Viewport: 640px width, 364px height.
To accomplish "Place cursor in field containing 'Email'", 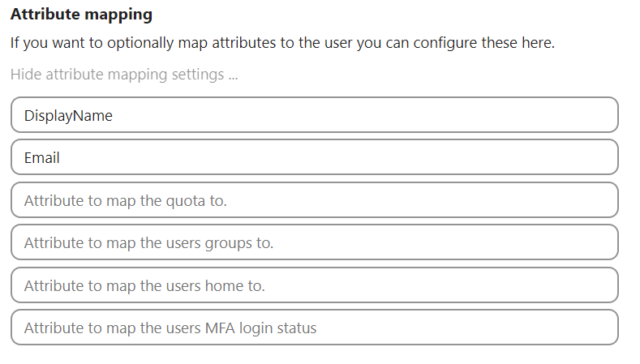I will [315, 157].
